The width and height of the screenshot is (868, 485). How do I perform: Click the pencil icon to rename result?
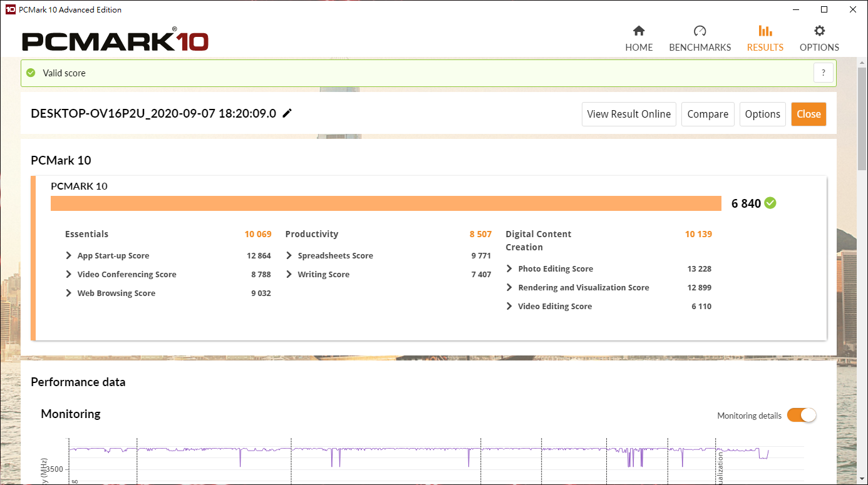[x=287, y=113]
